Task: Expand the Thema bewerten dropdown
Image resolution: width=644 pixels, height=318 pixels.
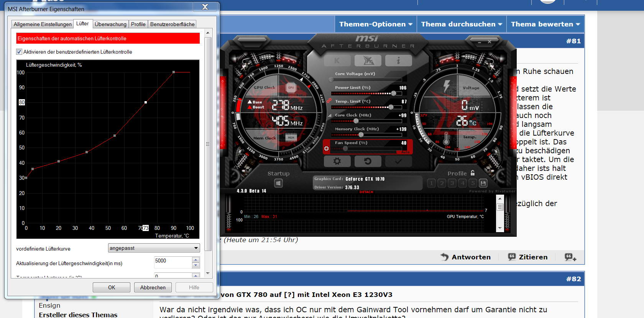Action: click(x=545, y=24)
